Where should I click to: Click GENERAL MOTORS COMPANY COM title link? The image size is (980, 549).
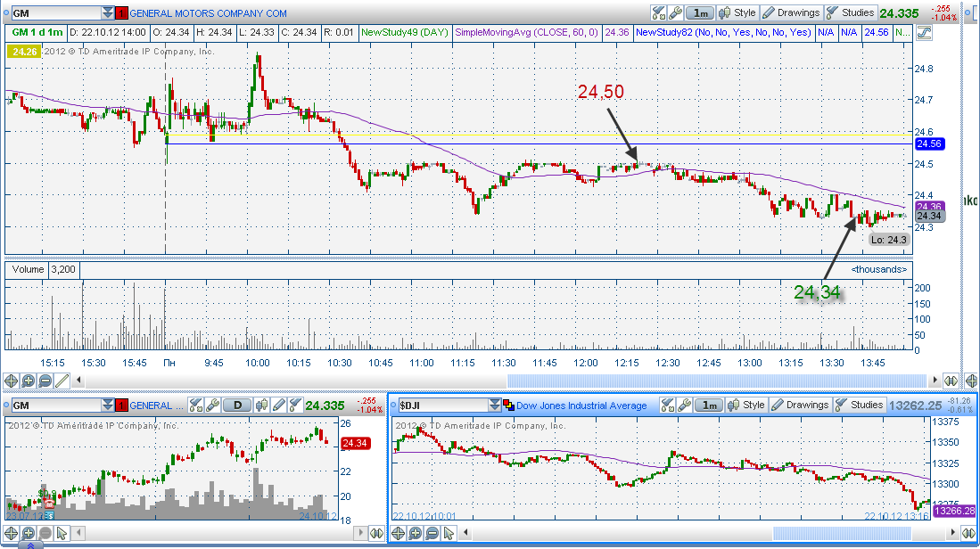tap(208, 13)
